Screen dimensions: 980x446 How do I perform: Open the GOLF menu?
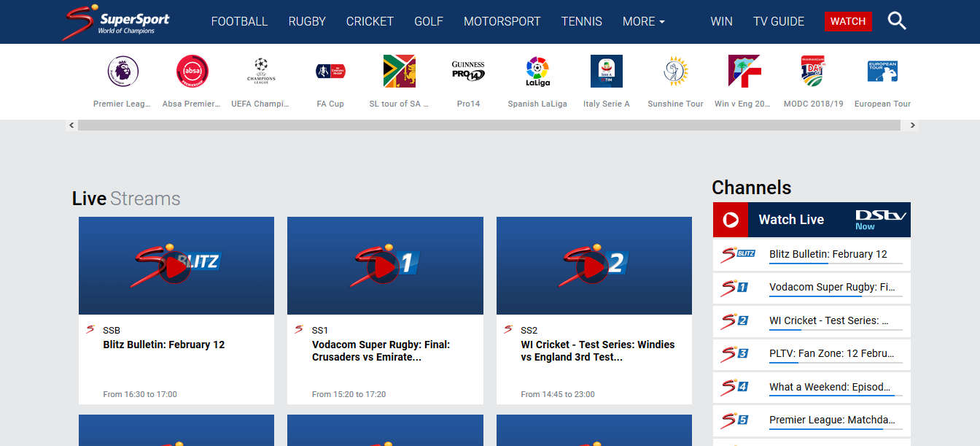click(429, 22)
